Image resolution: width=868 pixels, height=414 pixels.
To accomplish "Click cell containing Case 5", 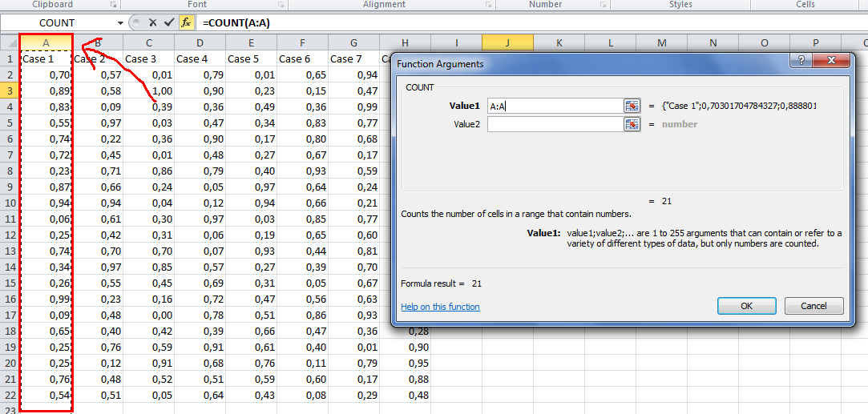I will [252, 58].
